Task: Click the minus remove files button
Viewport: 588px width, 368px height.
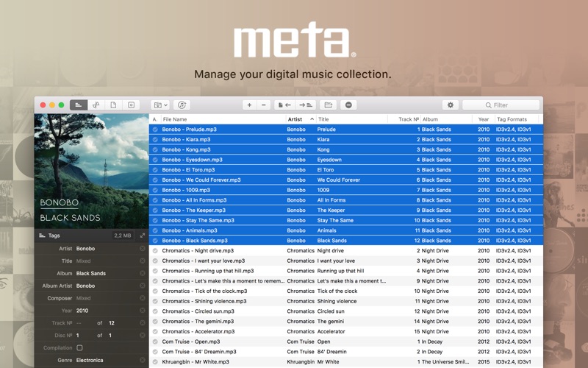Action: (x=265, y=105)
